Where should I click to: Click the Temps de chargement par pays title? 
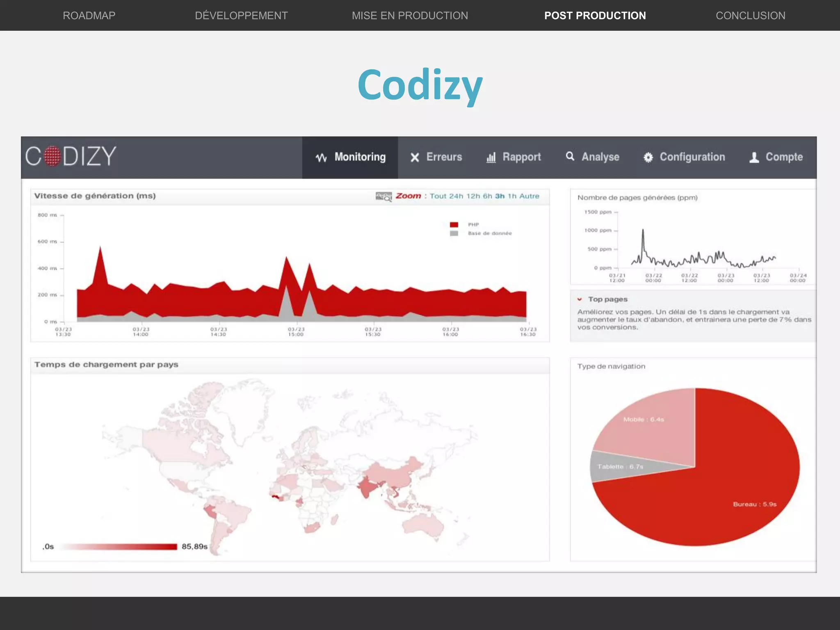coord(106,365)
